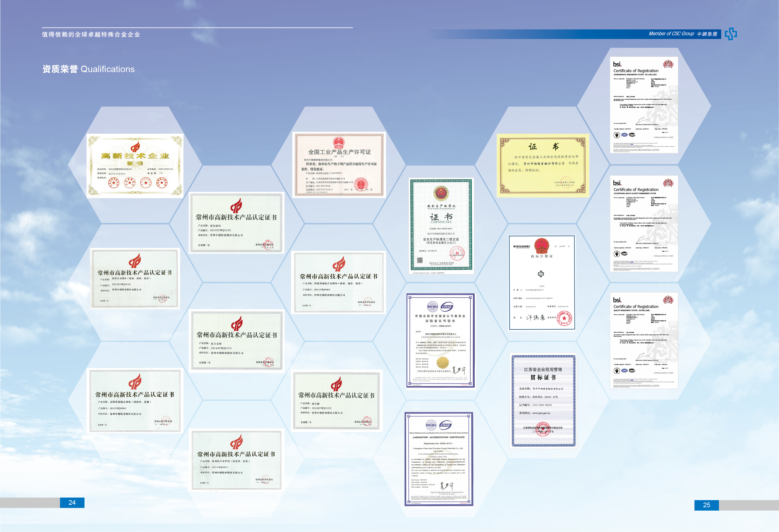Click torch logo above product code 201405WJ012C
This screenshot has height=532, width=779.
[336, 384]
